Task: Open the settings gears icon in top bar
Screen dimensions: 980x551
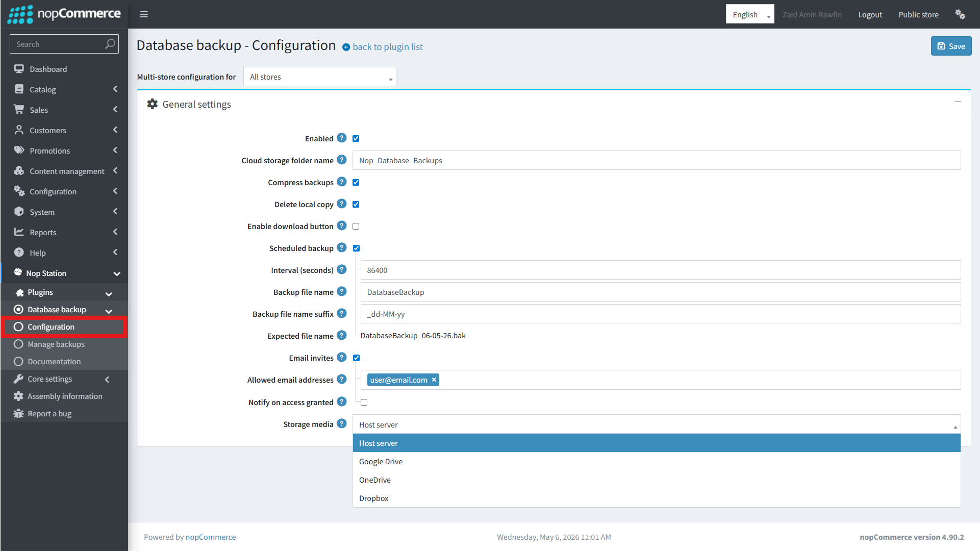Action: [960, 14]
